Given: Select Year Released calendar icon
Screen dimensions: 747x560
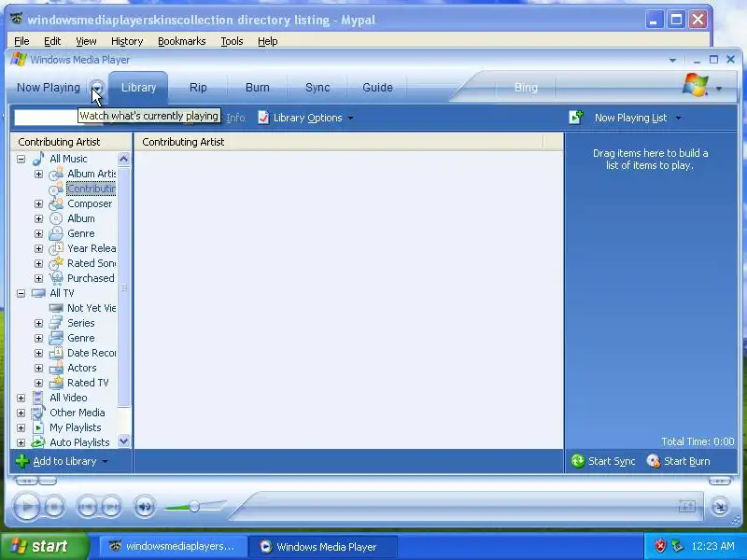Looking at the screenshot, I should pos(56,248).
